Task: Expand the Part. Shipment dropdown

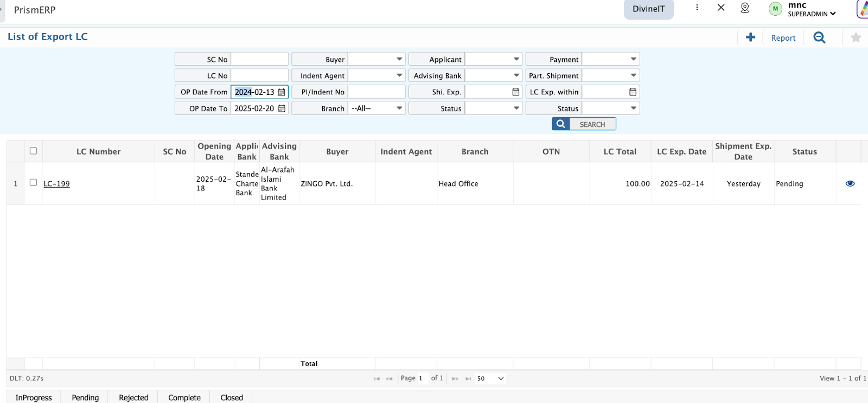Action: pyautogui.click(x=611, y=75)
